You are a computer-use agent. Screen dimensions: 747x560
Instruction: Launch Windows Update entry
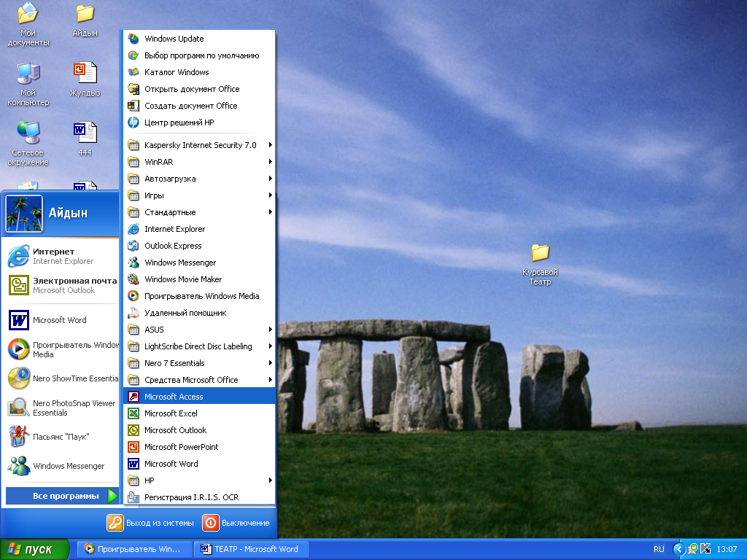tap(199, 39)
